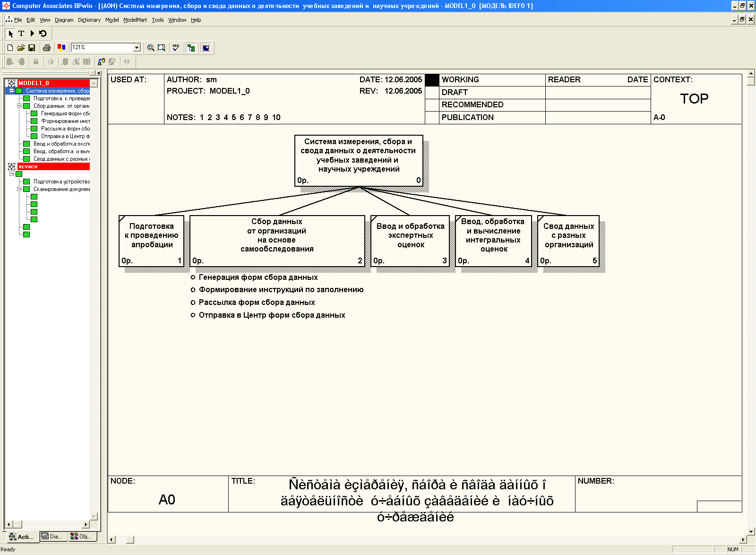This screenshot has width=756, height=555.
Task: Toggle Model Explorer tree button
Action: tap(191, 48)
